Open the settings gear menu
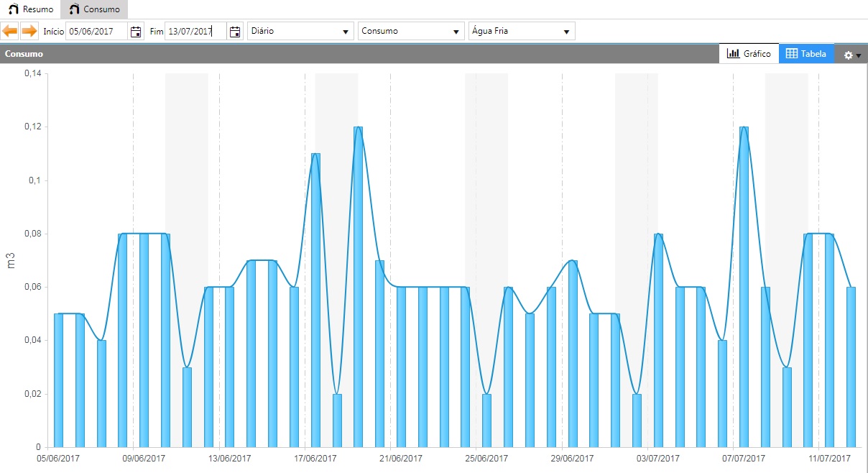868x473 pixels. (851, 55)
